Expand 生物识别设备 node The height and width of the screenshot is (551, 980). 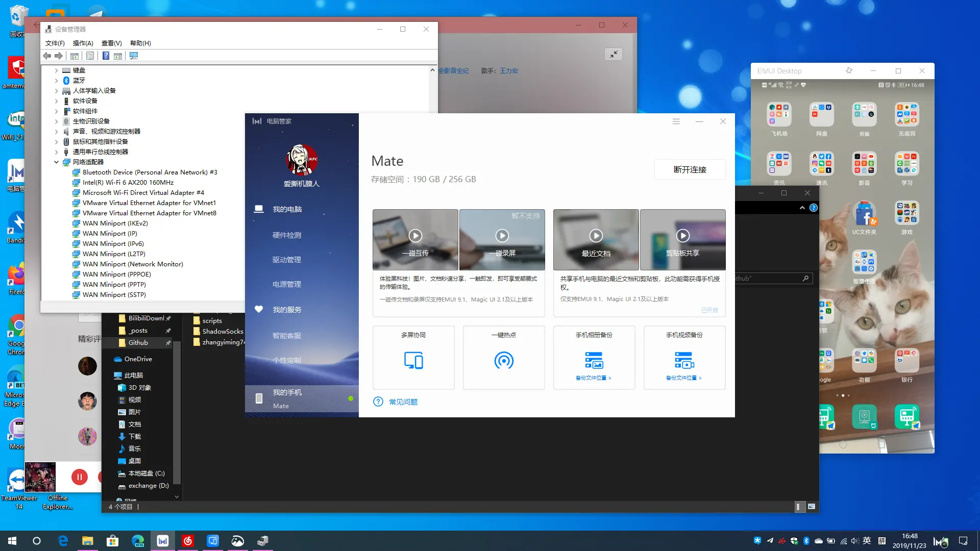tap(56, 121)
